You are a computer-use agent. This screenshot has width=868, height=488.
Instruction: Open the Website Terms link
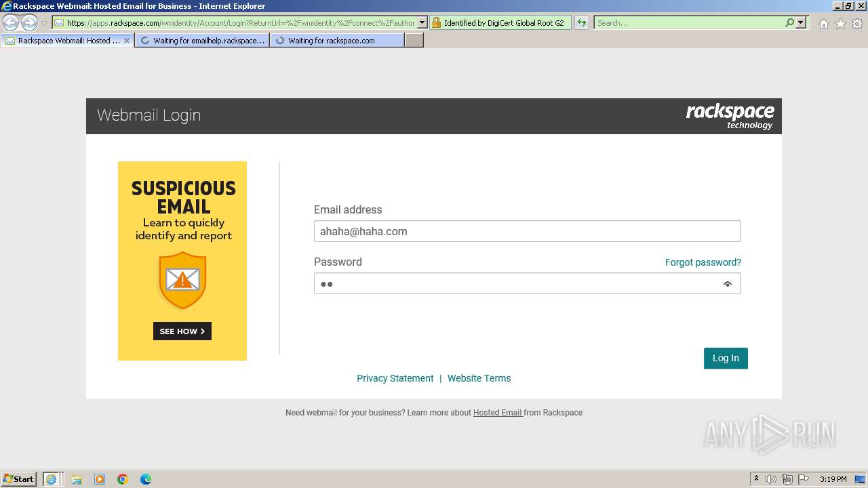tap(479, 378)
